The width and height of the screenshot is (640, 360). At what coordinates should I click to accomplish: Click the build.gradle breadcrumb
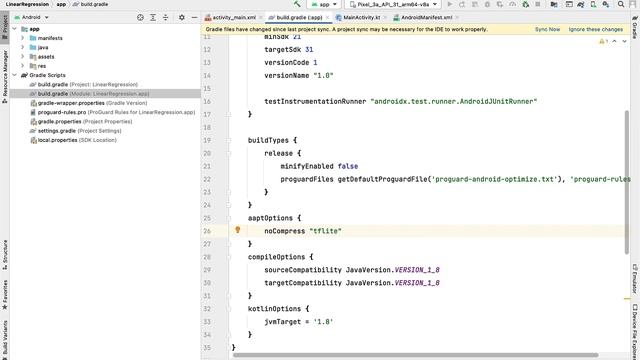click(91, 4)
